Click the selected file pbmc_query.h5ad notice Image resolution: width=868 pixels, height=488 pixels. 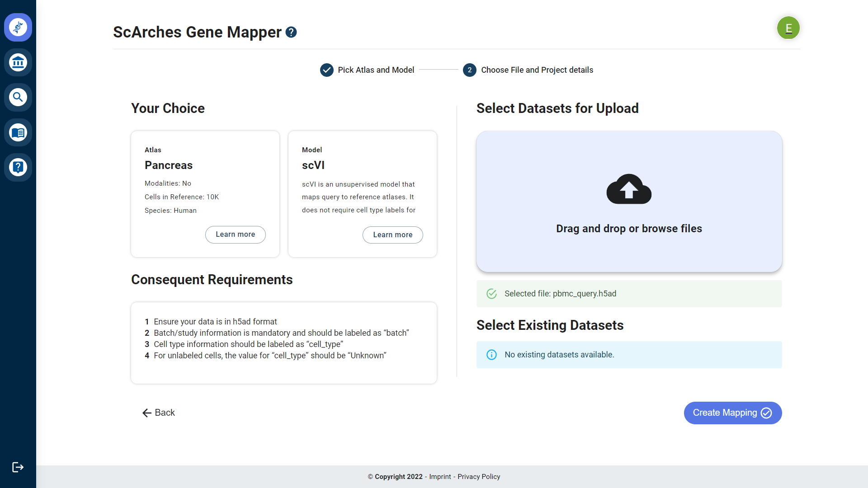click(629, 294)
